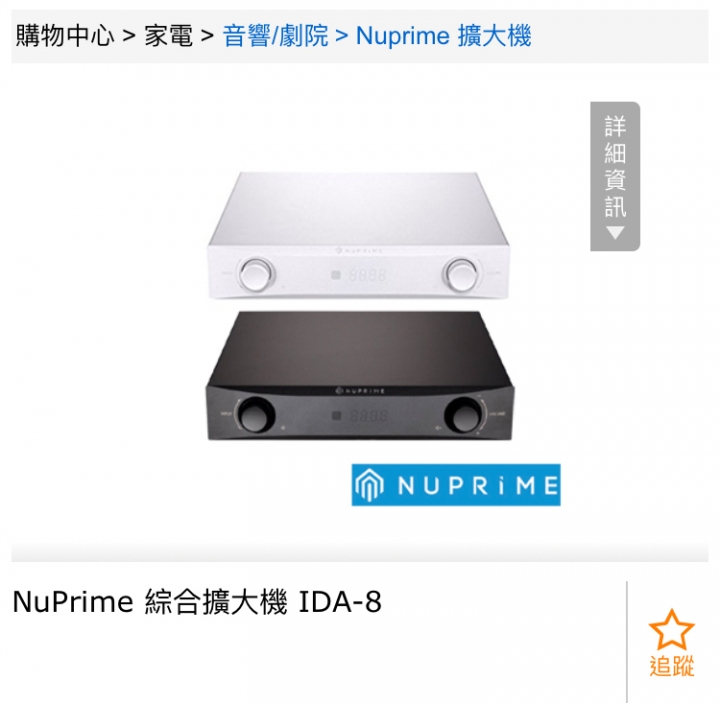
Task: Click the silver amplifier product image
Action: point(359,236)
